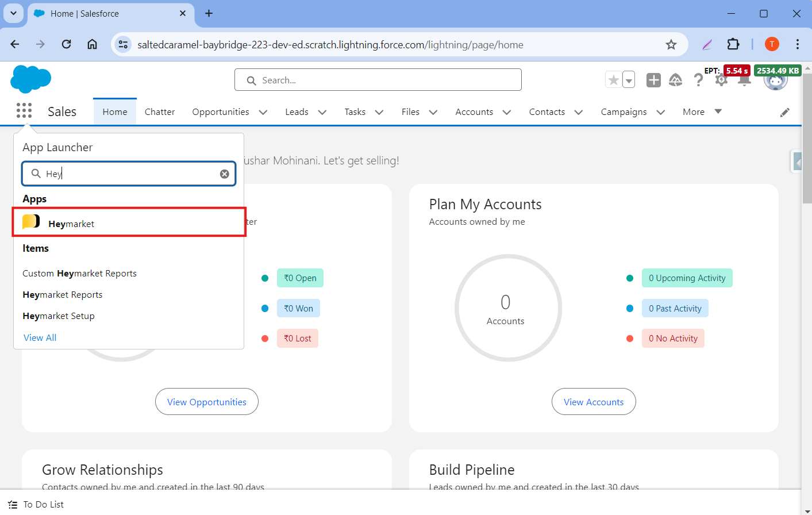This screenshot has width=812, height=515.
Task: Click the ₹0 Lost badge
Action: coord(297,338)
